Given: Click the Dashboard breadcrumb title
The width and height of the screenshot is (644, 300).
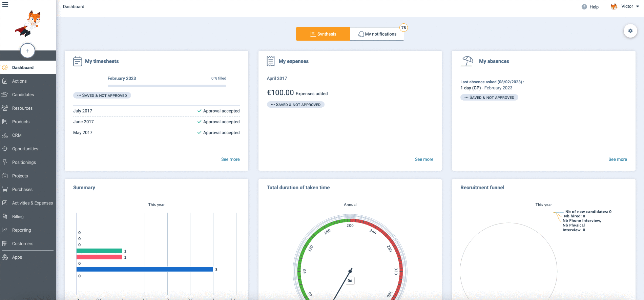Looking at the screenshot, I should click(74, 6).
